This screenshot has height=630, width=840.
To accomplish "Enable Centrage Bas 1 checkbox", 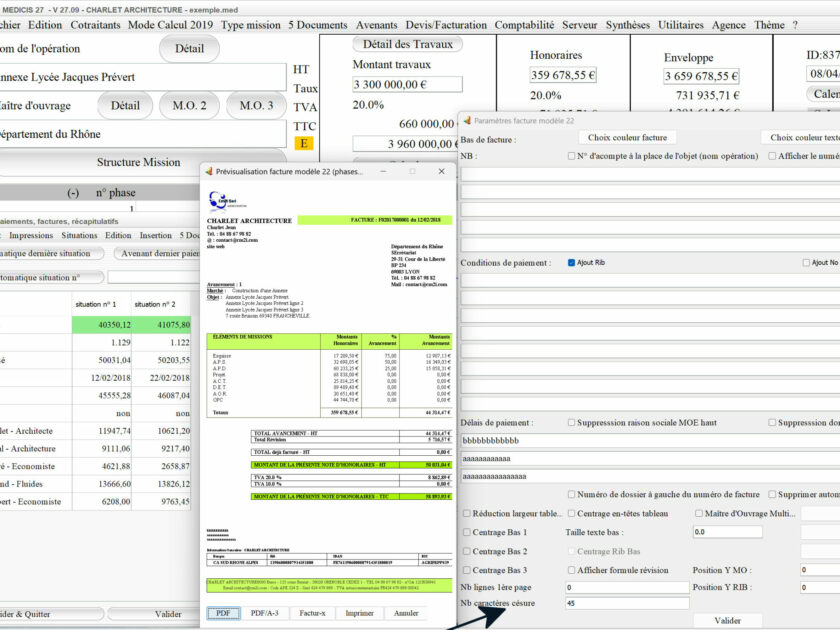I will tap(467, 532).
